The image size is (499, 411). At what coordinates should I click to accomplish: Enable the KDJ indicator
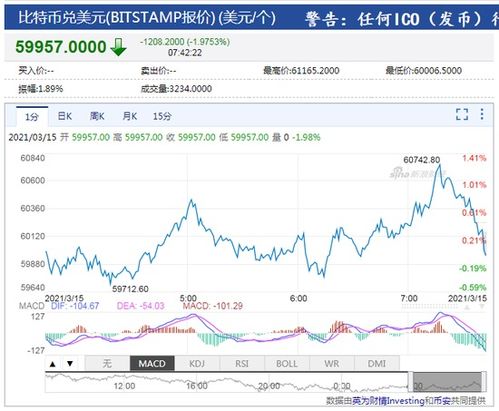197,363
